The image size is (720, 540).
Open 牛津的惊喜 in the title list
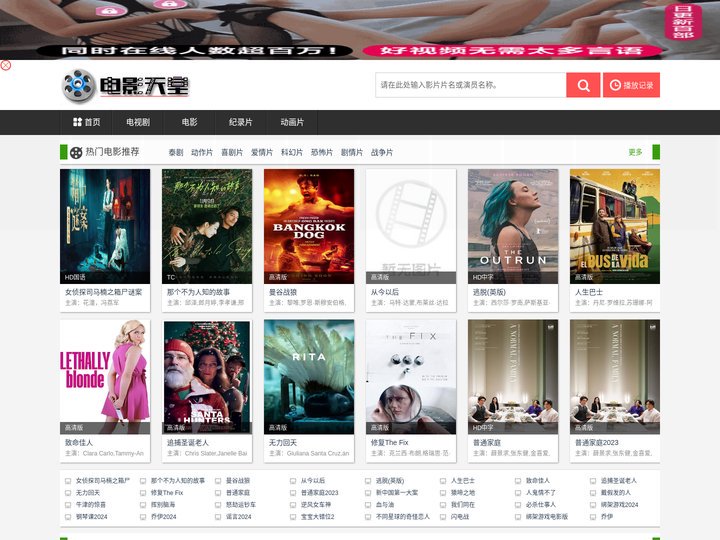click(x=91, y=505)
